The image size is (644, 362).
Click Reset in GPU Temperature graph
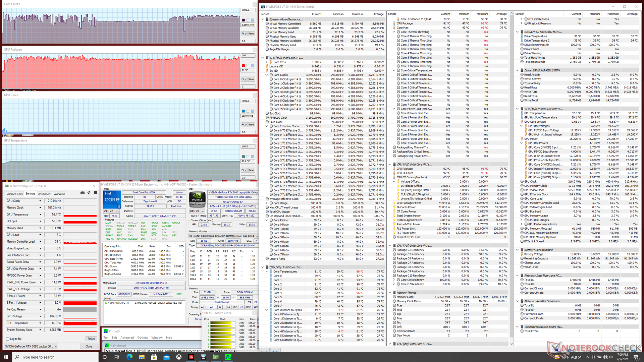click(252, 170)
